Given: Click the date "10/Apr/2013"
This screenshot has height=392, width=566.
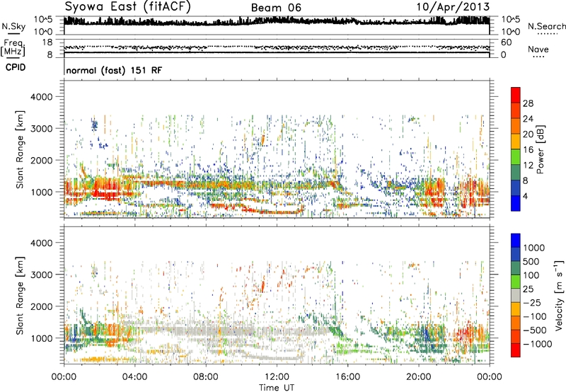Looking at the screenshot, I should coord(453,7).
